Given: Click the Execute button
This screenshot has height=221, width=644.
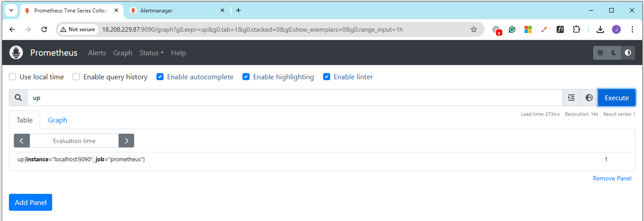Looking at the screenshot, I should click(x=617, y=98).
